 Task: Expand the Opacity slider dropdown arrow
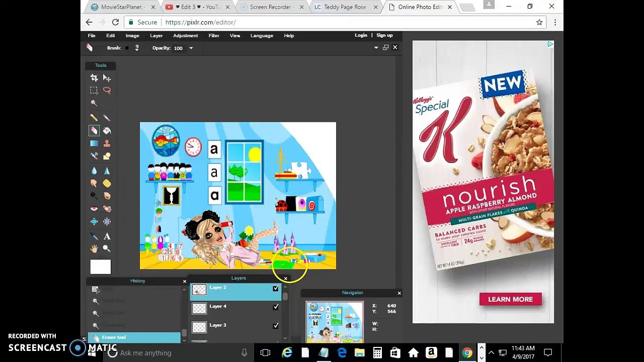click(x=191, y=48)
